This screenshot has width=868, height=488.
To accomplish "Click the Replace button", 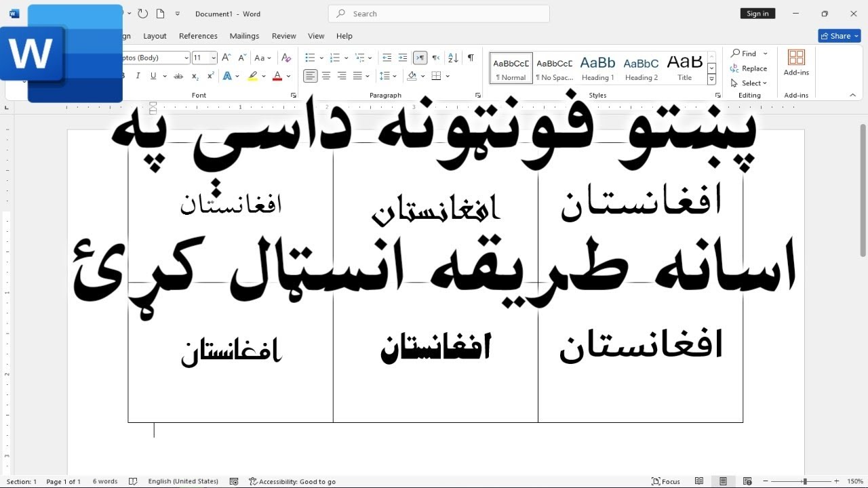I will tap(749, 68).
